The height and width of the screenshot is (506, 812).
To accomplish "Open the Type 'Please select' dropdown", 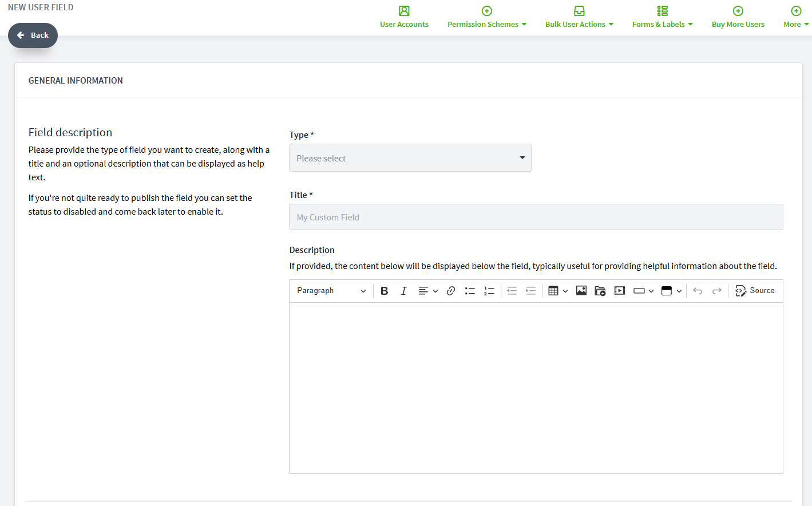I will click(x=410, y=158).
